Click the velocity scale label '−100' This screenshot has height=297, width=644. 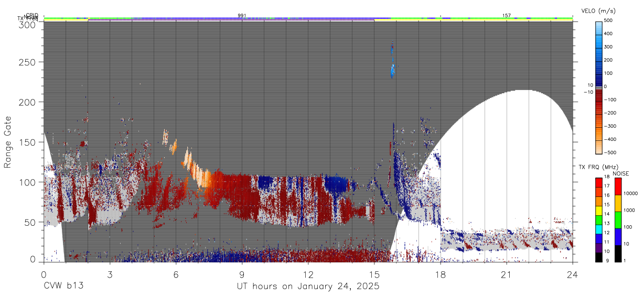pyautogui.click(x=609, y=100)
